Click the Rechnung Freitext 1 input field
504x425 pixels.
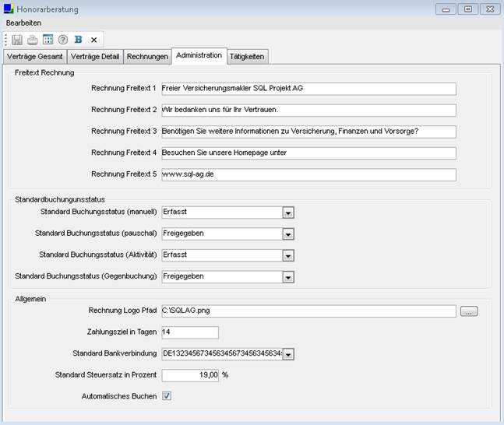click(308, 89)
